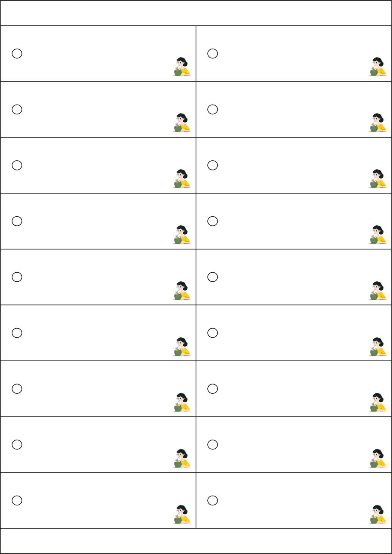
Task: Check the circle in first row, left column
Action: click(x=17, y=53)
